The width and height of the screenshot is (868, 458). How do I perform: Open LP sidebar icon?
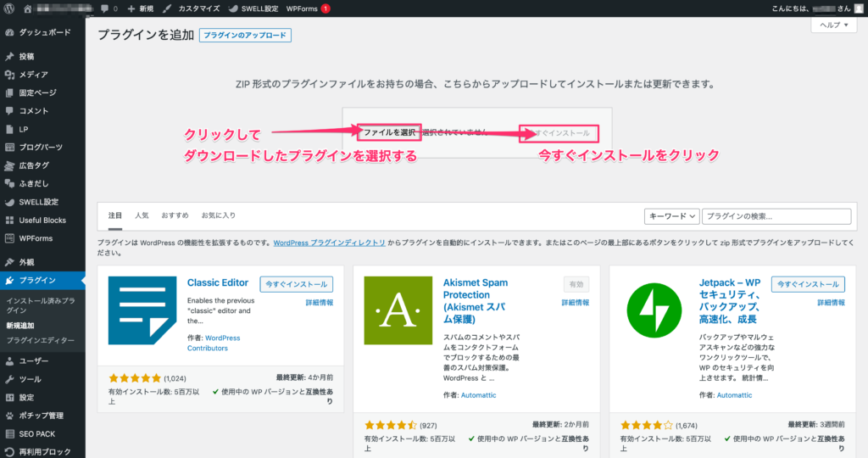coord(9,129)
